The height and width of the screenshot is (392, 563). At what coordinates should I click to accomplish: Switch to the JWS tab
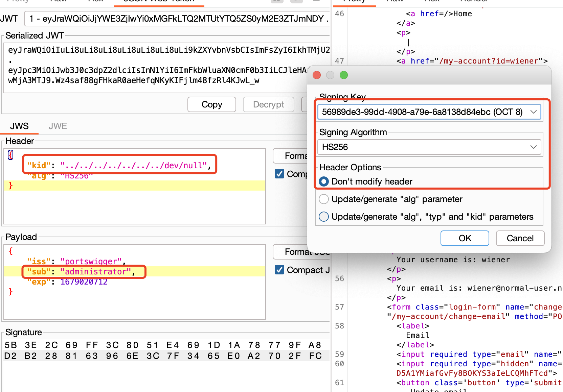19,126
